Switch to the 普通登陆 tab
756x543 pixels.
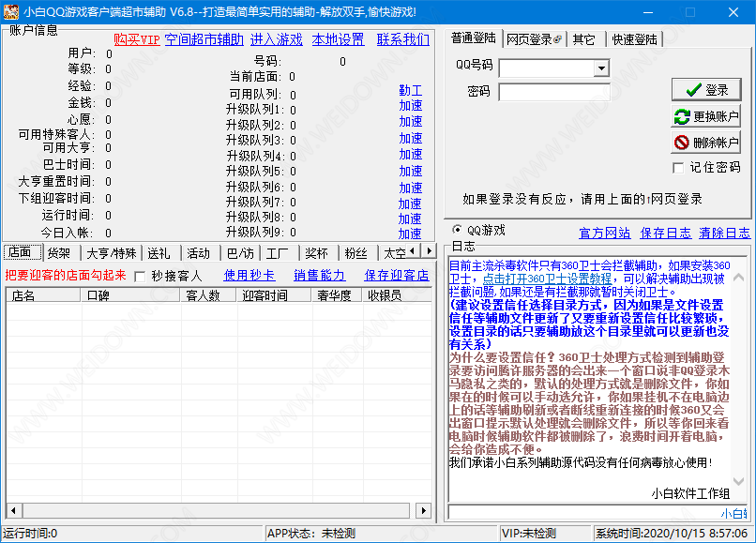pyautogui.click(x=473, y=38)
